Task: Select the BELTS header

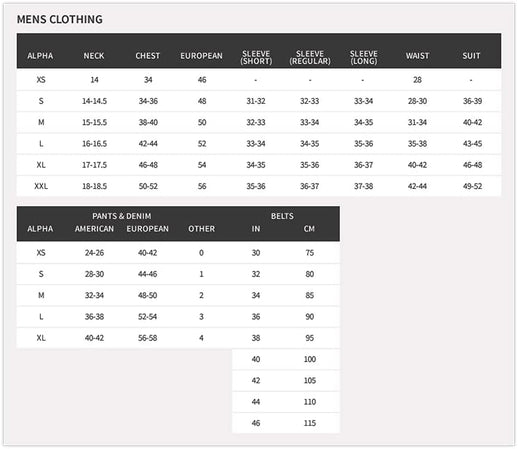Action: 282,216
